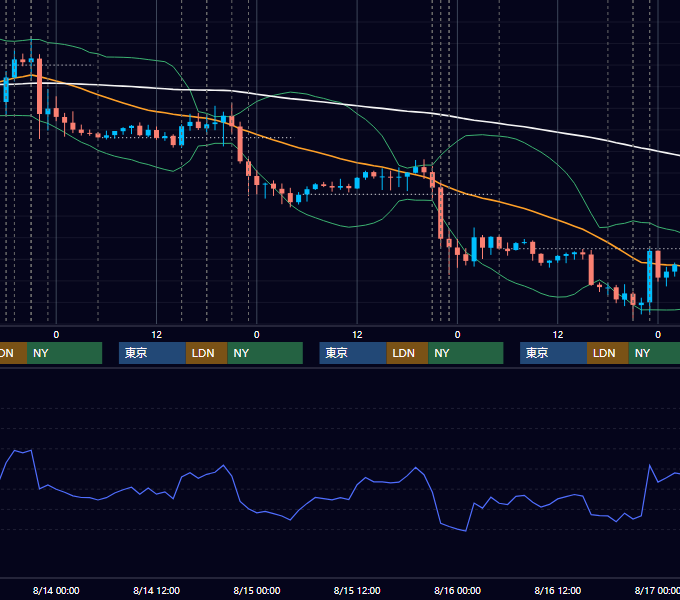
Task: Select the 東京 session block of 8/16
Action: click(x=554, y=353)
